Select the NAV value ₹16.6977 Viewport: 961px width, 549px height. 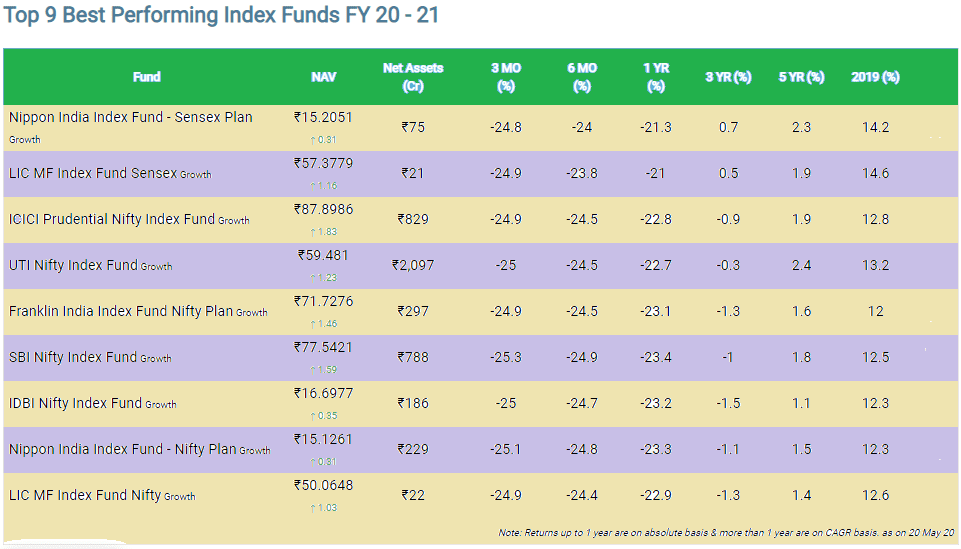pos(324,393)
